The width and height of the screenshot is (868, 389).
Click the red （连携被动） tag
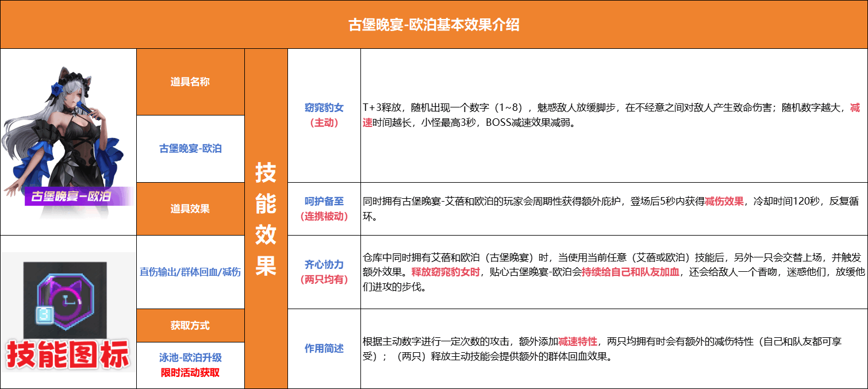point(324,216)
